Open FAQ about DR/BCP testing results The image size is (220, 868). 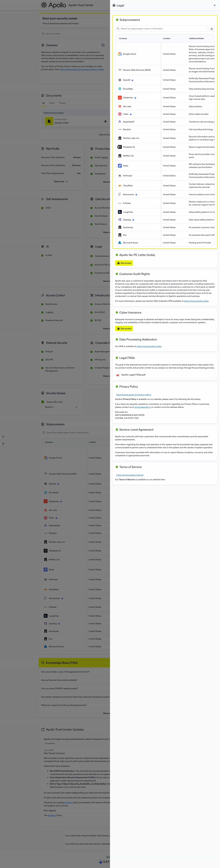[x=59, y=688]
